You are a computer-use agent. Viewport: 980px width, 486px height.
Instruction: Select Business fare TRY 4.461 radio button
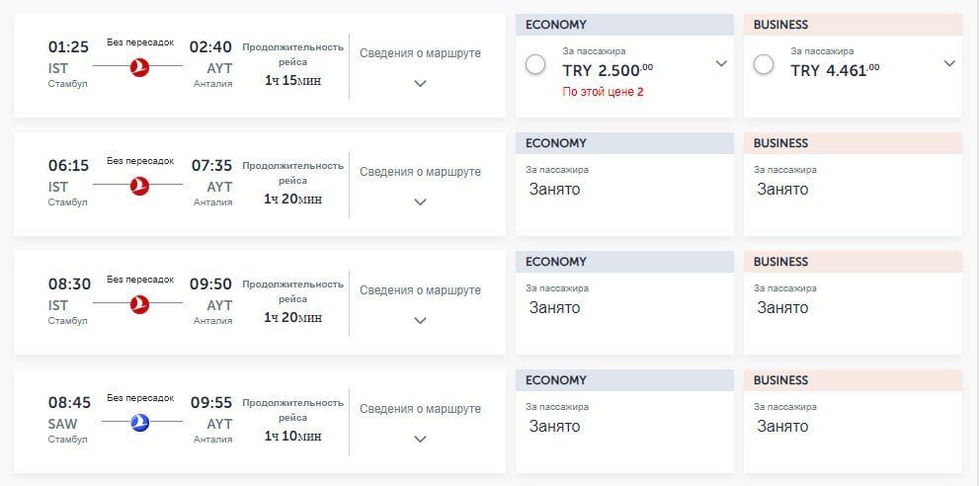763,64
